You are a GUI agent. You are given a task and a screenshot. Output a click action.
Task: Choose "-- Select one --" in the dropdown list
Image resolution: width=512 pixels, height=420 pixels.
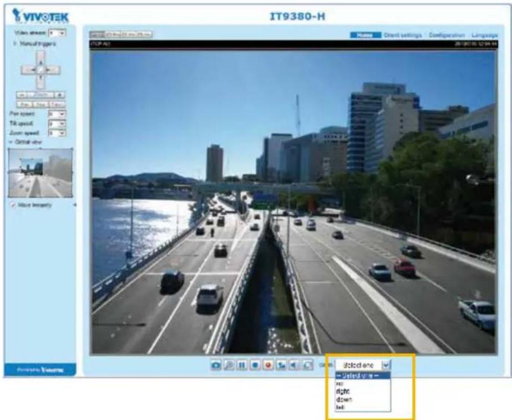(363, 376)
